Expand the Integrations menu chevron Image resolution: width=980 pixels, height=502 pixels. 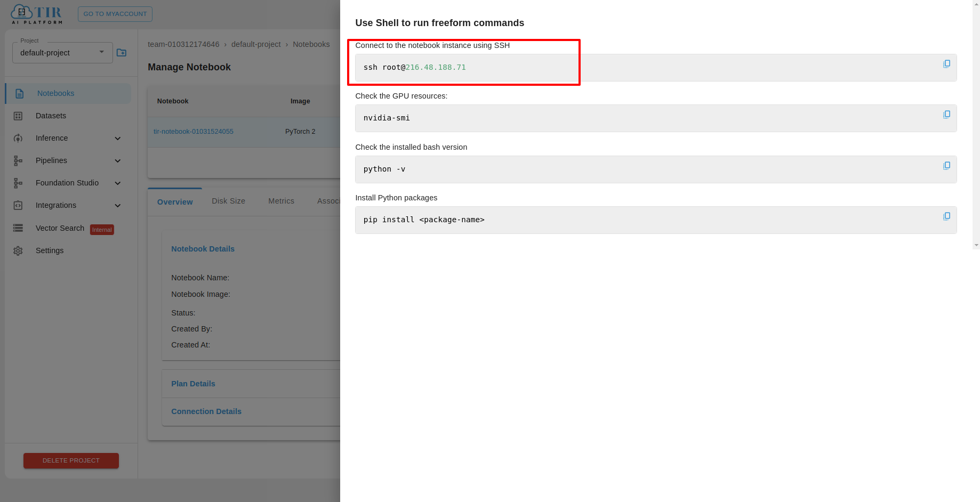tap(118, 206)
